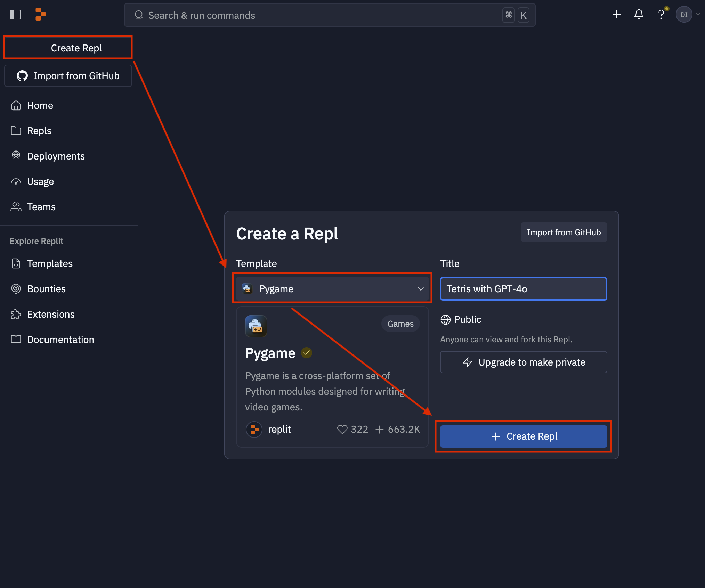The width and height of the screenshot is (705, 588).
Task: Click Import from GitHub in dialog
Action: pos(564,232)
